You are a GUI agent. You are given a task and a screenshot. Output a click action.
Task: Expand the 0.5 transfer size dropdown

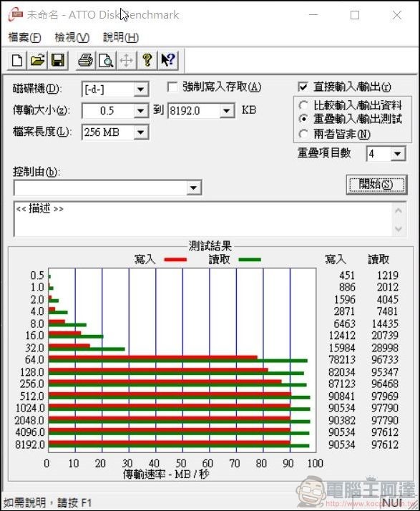(x=141, y=111)
